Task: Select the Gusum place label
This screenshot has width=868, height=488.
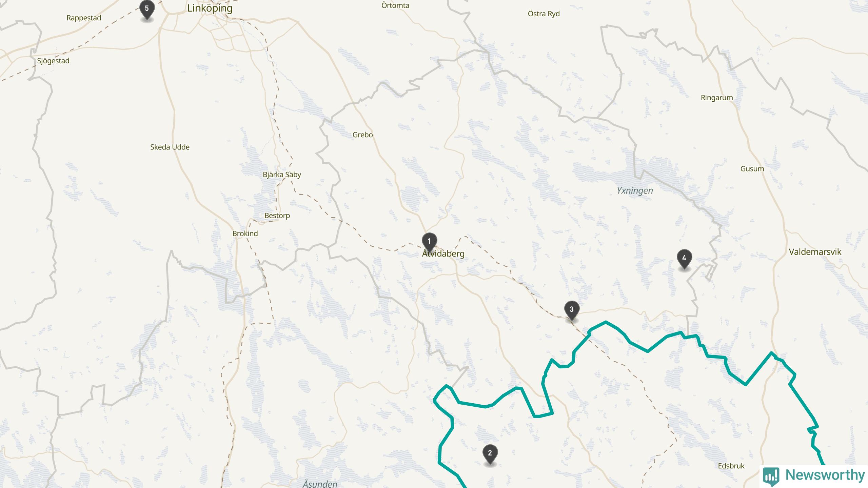Action: pyautogui.click(x=752, y=169)
